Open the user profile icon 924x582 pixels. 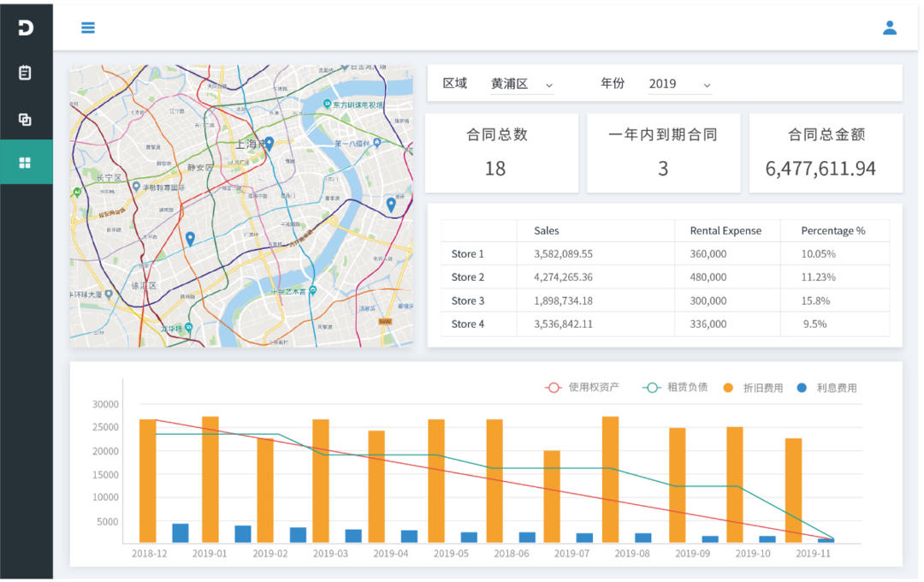click(x=889, y=27)
